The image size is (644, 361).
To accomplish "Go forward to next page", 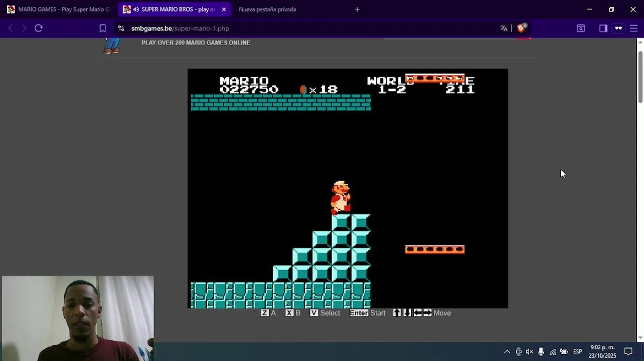I will coord(24,28).
